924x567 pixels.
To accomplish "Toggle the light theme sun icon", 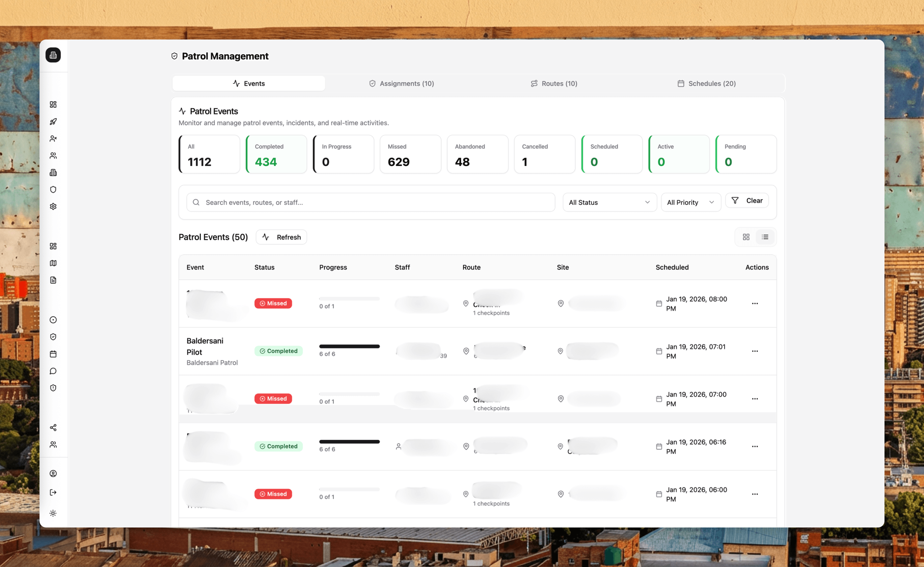I will tap(53, 513).
